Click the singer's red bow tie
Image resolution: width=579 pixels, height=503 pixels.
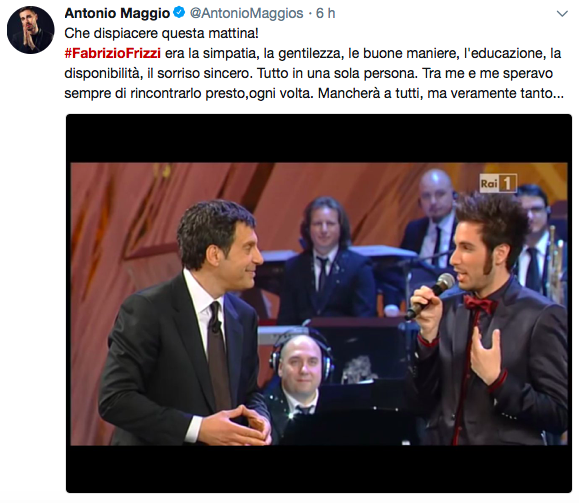tap(479, 304)
